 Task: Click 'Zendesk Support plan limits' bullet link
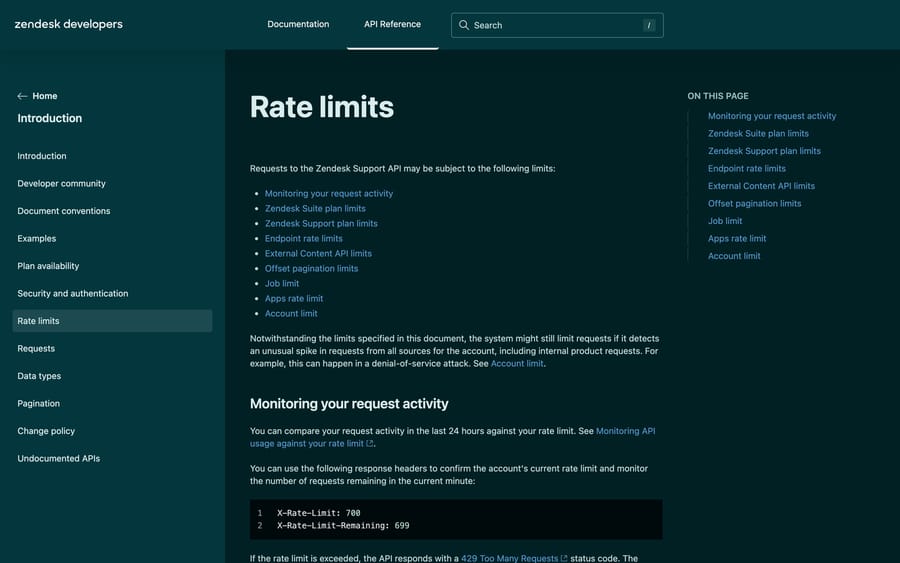[321, 223]
